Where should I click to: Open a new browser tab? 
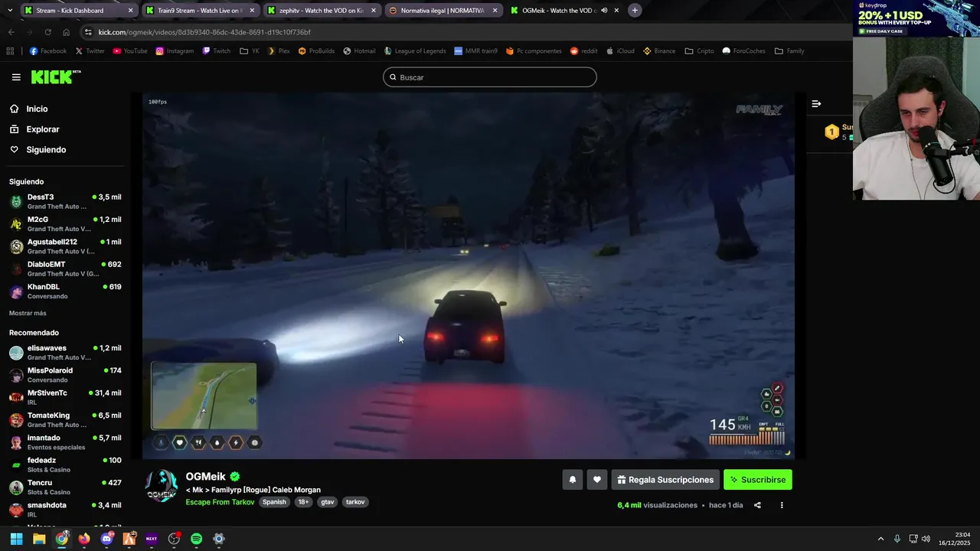[635, 11]
